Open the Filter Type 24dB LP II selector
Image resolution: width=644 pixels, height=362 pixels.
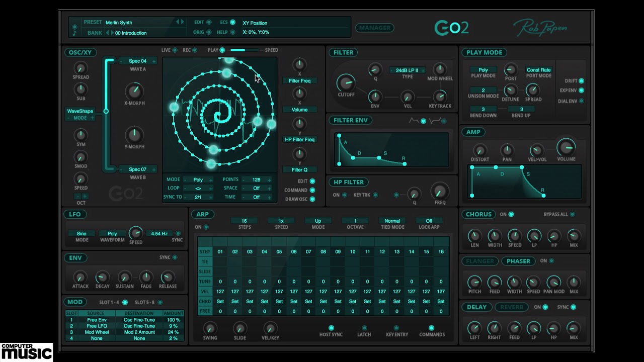408,70
